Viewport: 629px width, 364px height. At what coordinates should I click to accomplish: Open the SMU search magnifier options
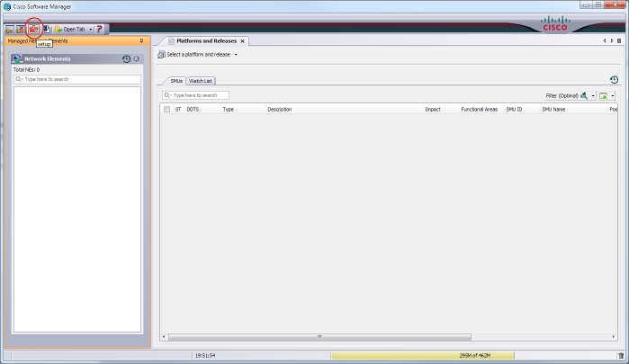tap(167, 95)
